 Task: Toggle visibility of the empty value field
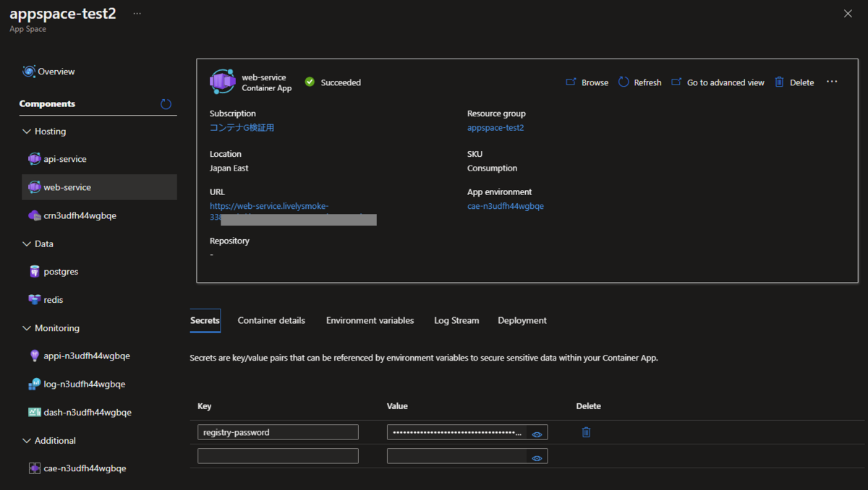coord(537,458)
